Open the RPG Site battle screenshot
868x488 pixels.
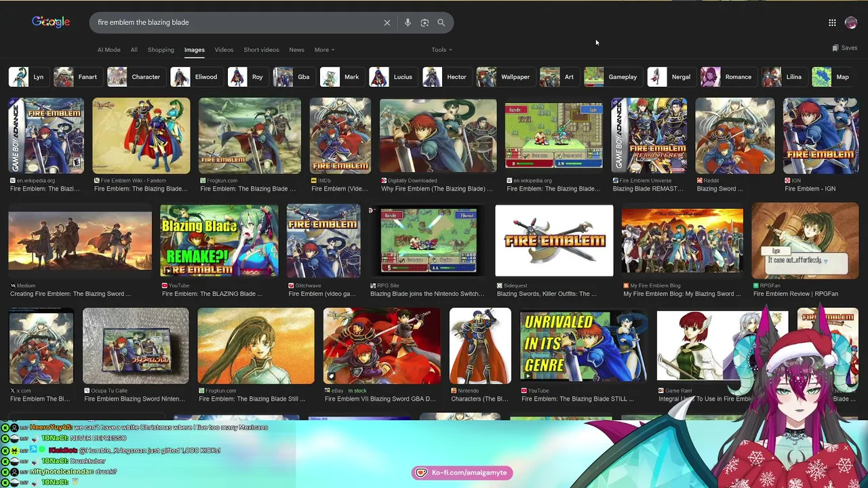(x=429, y=241)
